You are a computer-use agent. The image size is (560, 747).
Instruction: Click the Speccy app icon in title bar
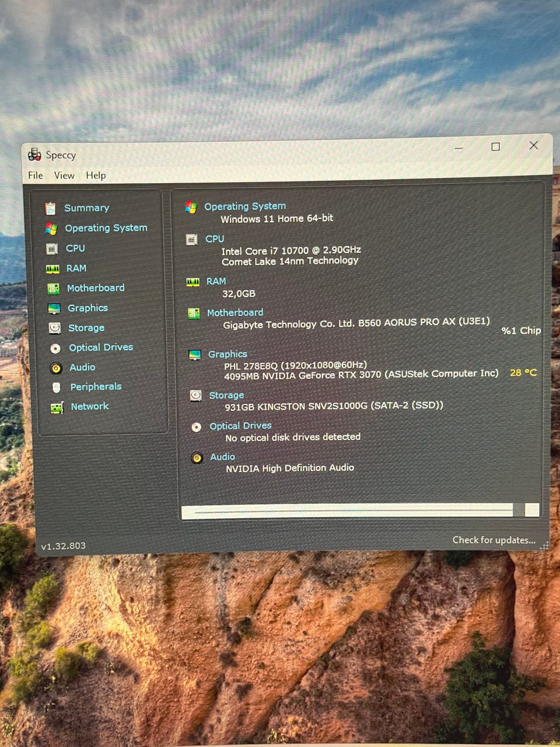tap(35, 155)
